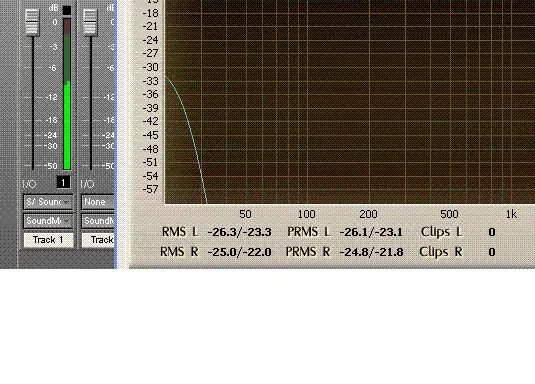Image resolution: width=535 pixels, height=384 pixels.
Task: Open the second track's SoundM output dropdown
Action: coord(98,221)
